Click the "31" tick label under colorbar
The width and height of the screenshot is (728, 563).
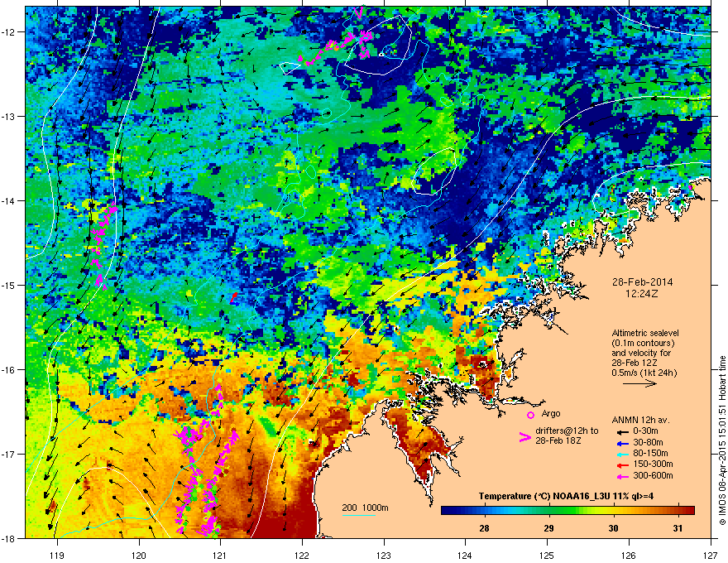pyautogui.click(x=678, y=528)
